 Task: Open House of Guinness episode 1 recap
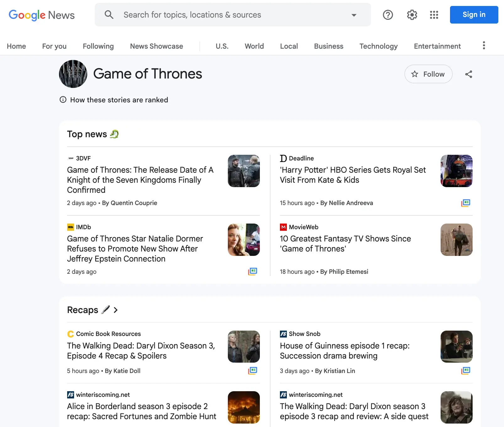point(345,351)
